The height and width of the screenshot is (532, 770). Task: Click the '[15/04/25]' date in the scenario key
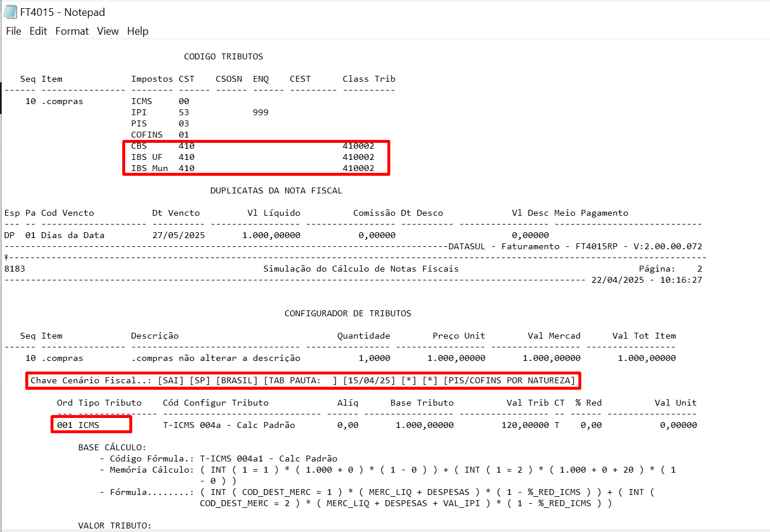click(x=369, y=380)
